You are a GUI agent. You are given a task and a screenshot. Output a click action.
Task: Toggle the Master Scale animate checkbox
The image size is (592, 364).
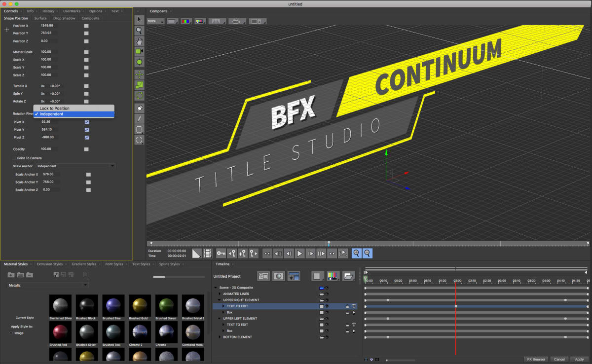[86, 52]
